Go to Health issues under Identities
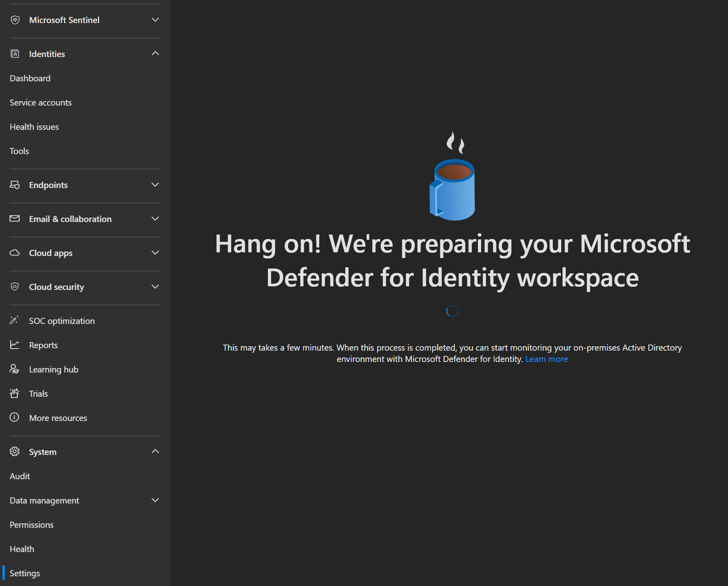 point(34,127)
